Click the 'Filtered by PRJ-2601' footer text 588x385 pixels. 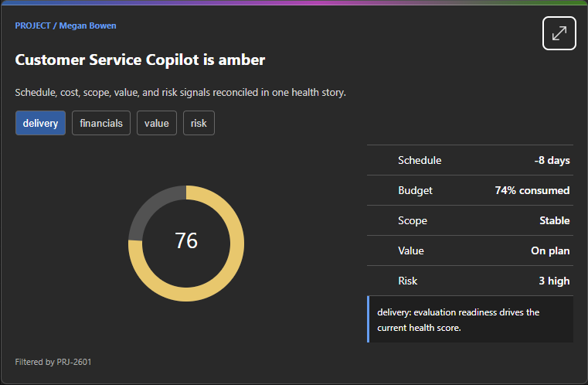point(53,362)
